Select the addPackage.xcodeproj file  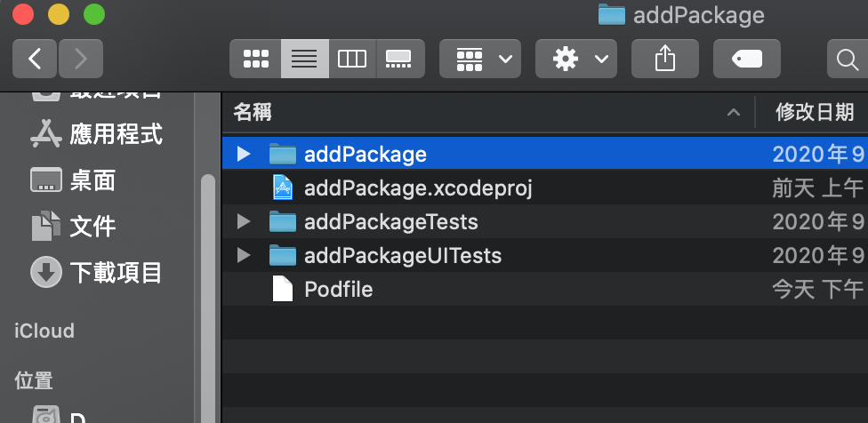tap(418, 188)
